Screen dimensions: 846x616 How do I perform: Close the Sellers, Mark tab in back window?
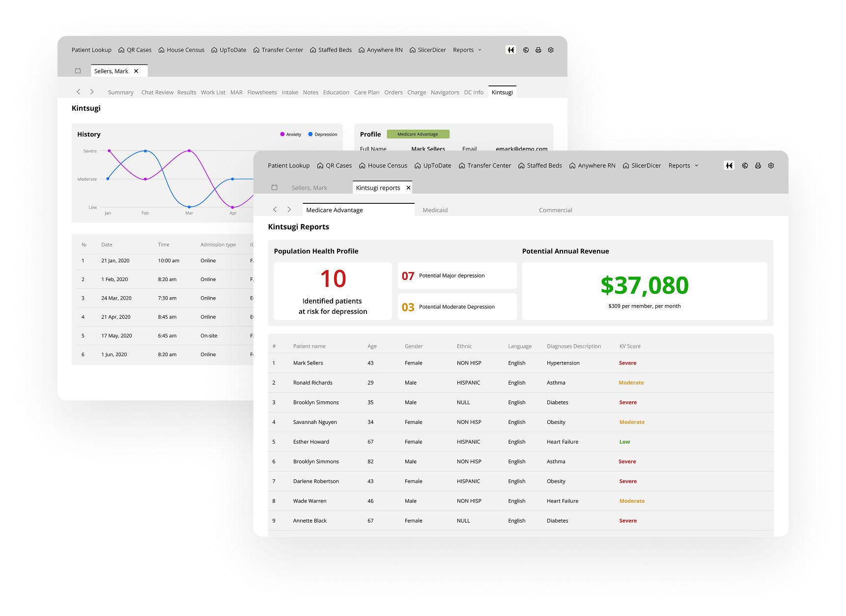click(x=136, y=71)
